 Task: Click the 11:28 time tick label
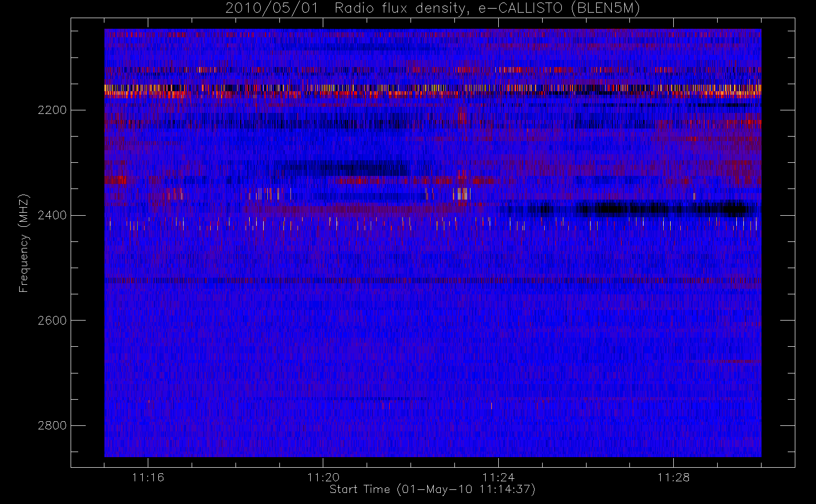(673, 477)
